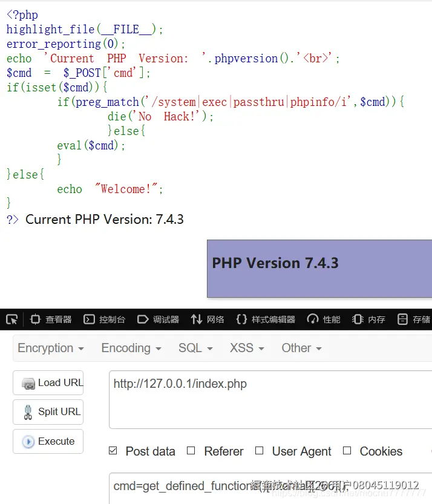This screenshot has height=504, width=432.
Task: Expand the Encoding dropdown menu
Action: [131, 348]
